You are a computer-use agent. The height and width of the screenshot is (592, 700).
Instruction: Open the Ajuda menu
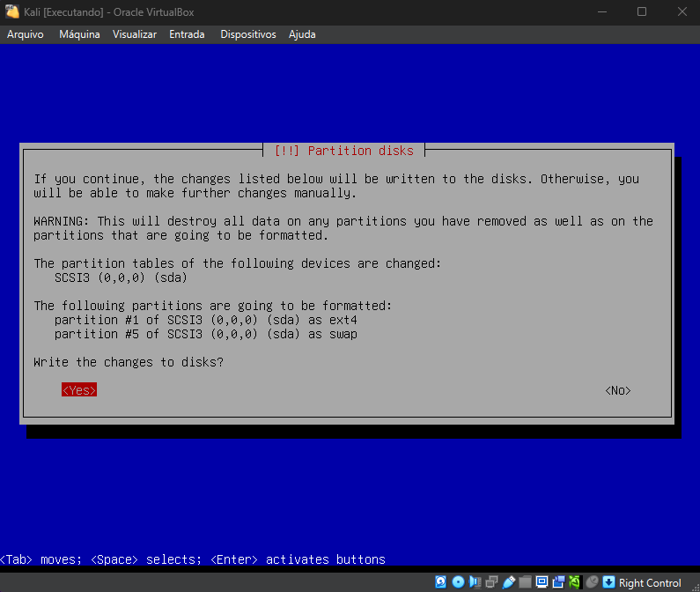(302, 34)
